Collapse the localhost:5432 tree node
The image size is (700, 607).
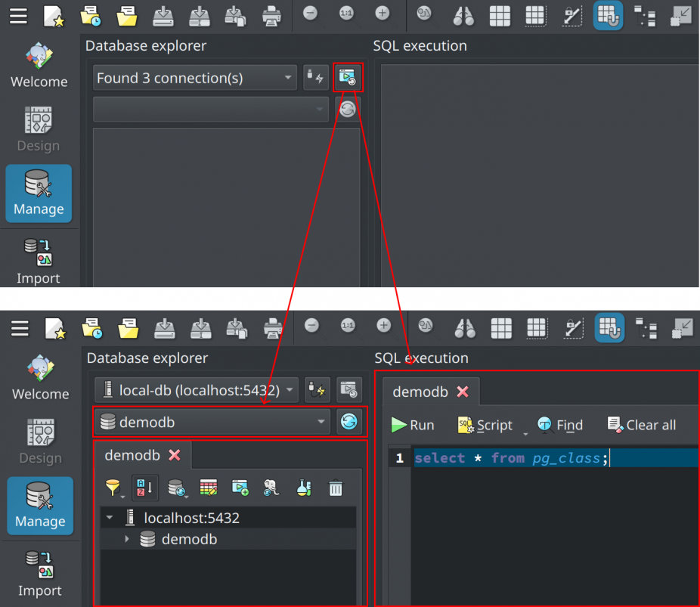tap(110, 518)
